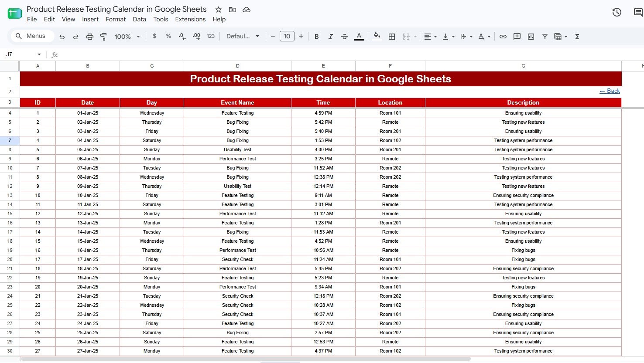Screen dimensions: 644x363
Task: Expand the horizontal align dropdown
Action: pos(431,37)
